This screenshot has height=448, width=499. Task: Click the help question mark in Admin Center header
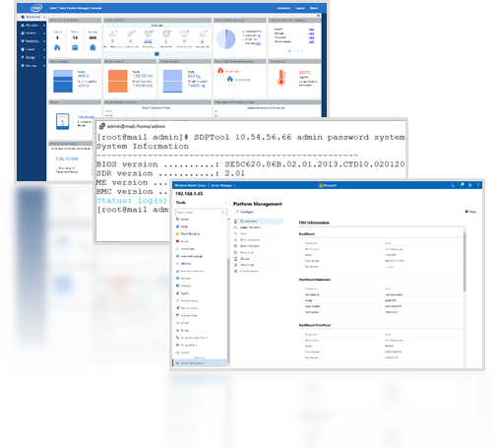(x=478, y=185)
